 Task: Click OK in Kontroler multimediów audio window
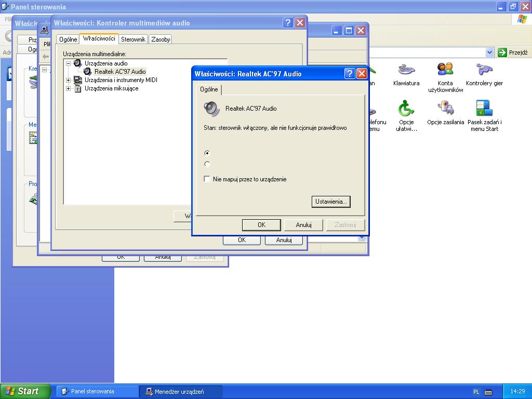(x=242, y=240)
